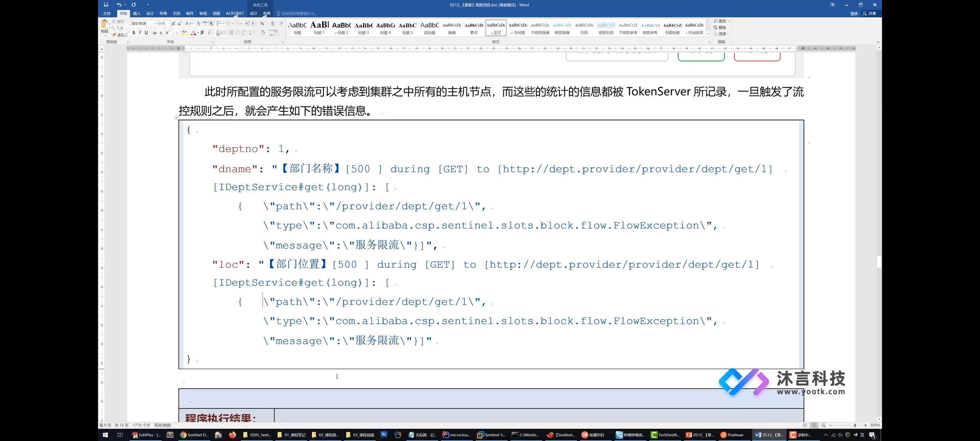
Task: Save document from quick access toolbar
Action: tap(106, 5)
